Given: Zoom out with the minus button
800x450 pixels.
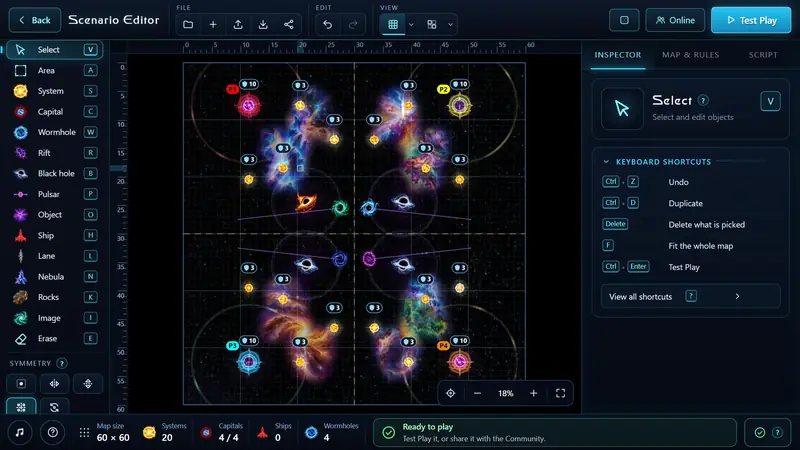Looking at the screenshot, I should tap(478, 393).
